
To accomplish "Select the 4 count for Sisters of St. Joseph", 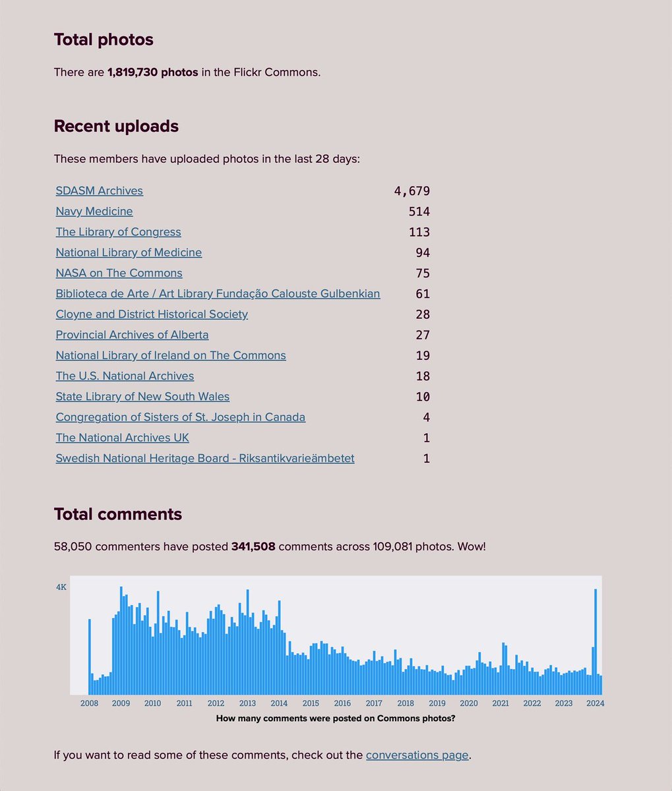I will coord(427,417).
